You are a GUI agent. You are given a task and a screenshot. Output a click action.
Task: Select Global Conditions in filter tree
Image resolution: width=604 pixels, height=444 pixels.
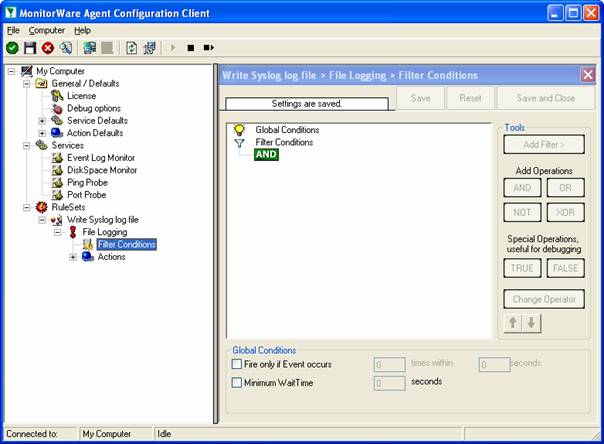point(287,130)
